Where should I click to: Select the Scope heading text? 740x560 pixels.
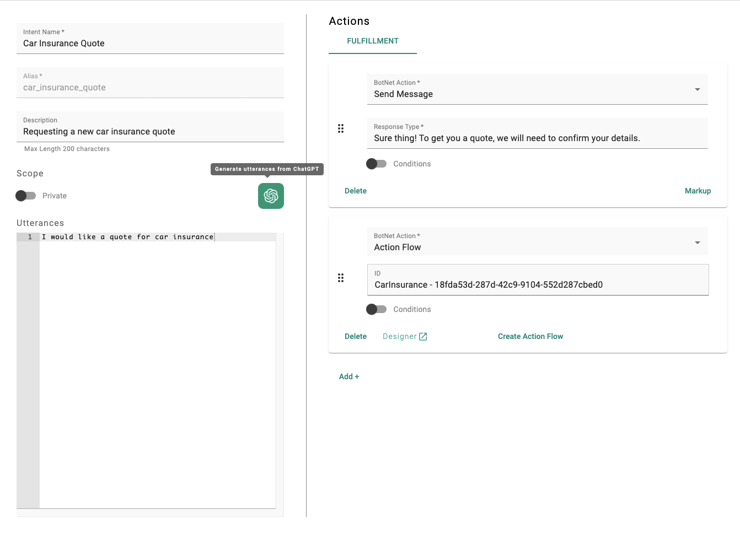pyautogui.click(x=30, y=174)
